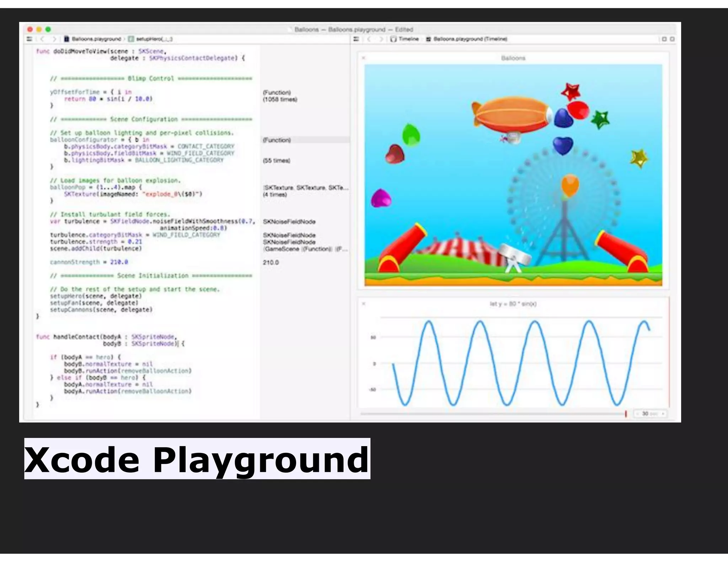Click the first square button at the timeline's right
Screen dimensions: 728x562
[x=664, y=39]
